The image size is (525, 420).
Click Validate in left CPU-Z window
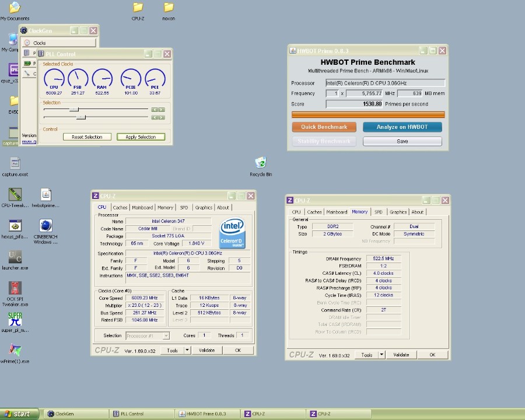pos(206,351)
